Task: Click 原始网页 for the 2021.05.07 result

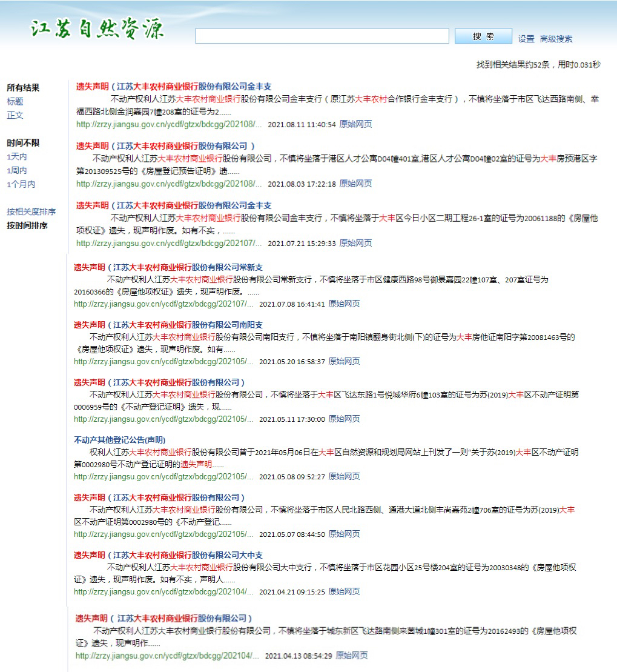Action: point(345,534)
